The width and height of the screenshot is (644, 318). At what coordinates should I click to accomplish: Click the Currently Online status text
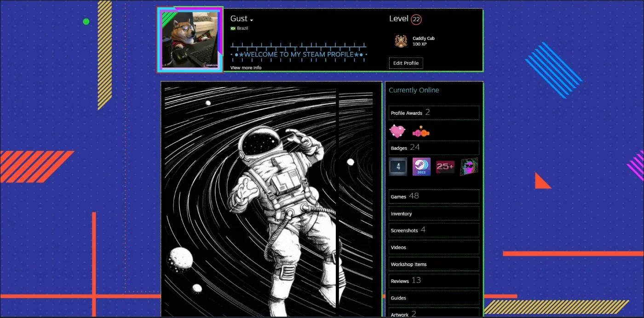[414, 90]
